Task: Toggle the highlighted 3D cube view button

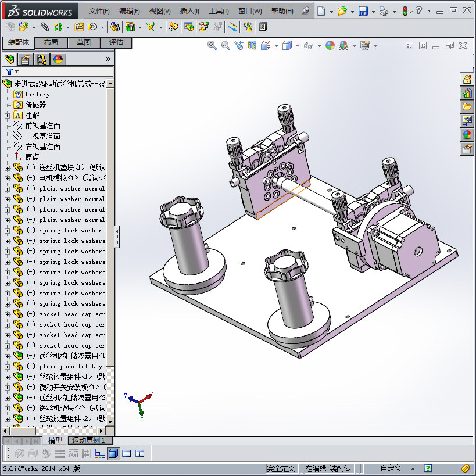Action: pyautogui.click(x=113, y=453)
